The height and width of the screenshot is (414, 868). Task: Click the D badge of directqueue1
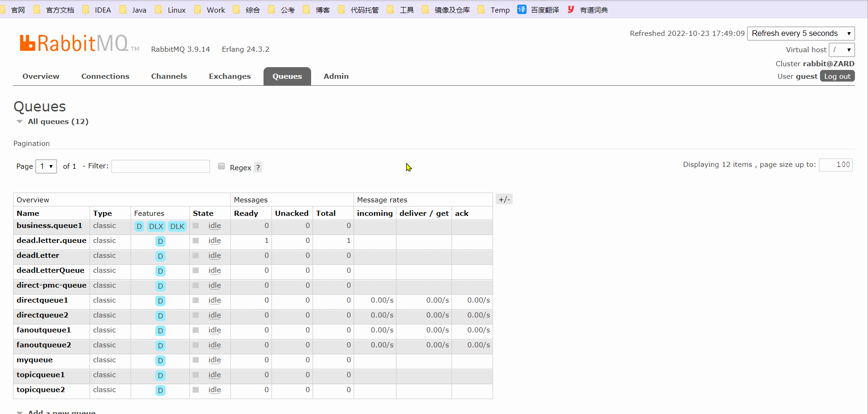160,301
